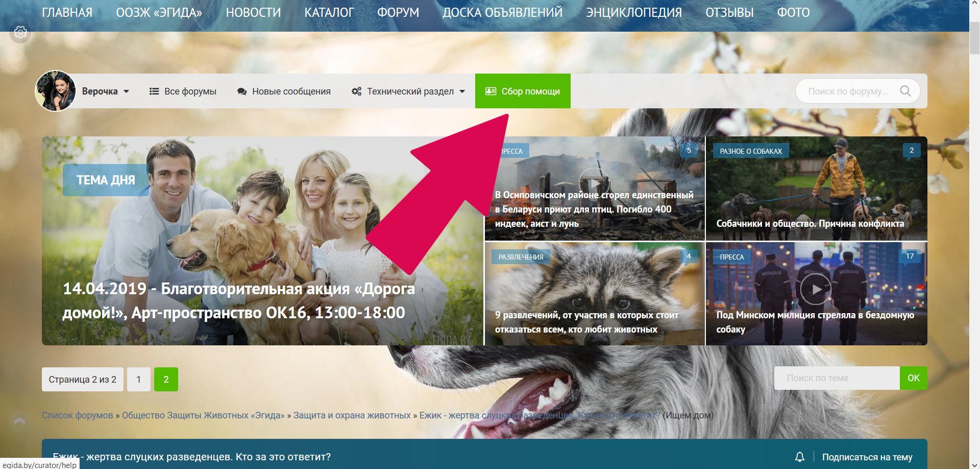Image resolution: width=980 pixels, height=469 pixels.
Task: Click the gears icon of Технический раздел
Action: 356,91
